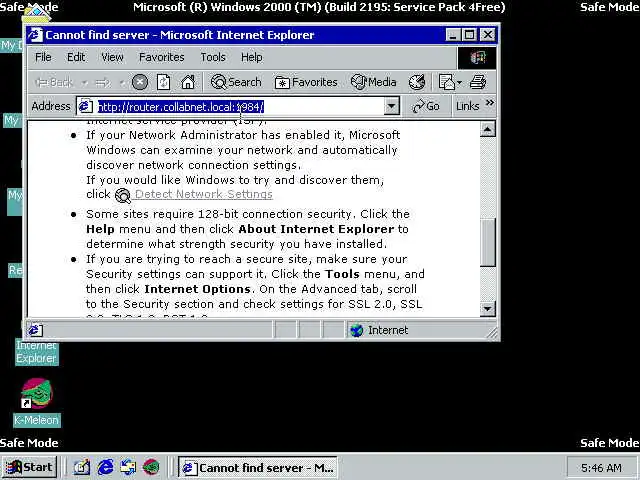Click the Cannot find server taskbar button
The width and height of the screenshot is (640, 480).
click(x=258, y=468)
